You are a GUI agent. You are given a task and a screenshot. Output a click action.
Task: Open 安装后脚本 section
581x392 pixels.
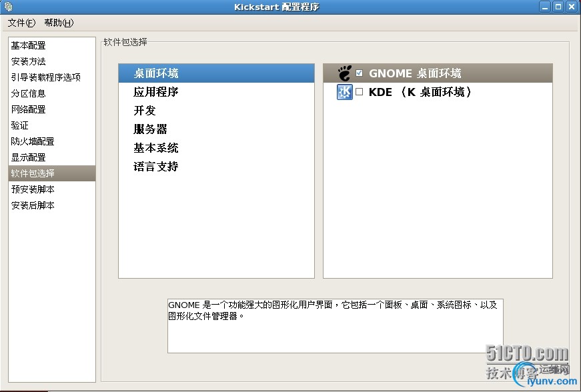[52, 205]
